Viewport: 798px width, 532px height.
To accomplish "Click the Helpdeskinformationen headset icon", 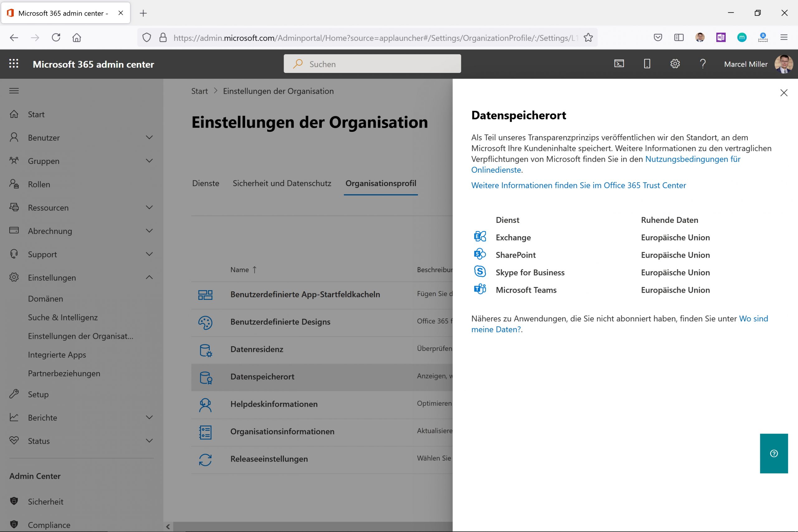I will pos(205,405).
